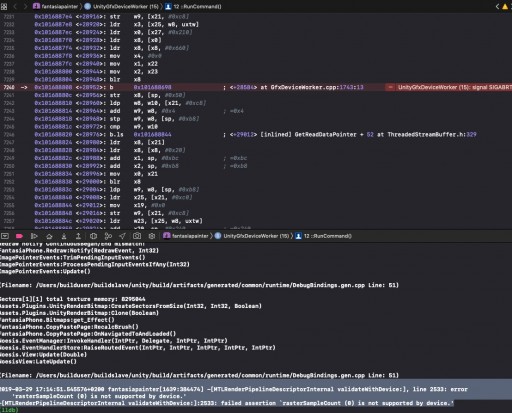The image size is (512, 413).
Task: Click 'ImagePointerEvents:TrimPendingInputEvents()' console line
Action: 73,257
